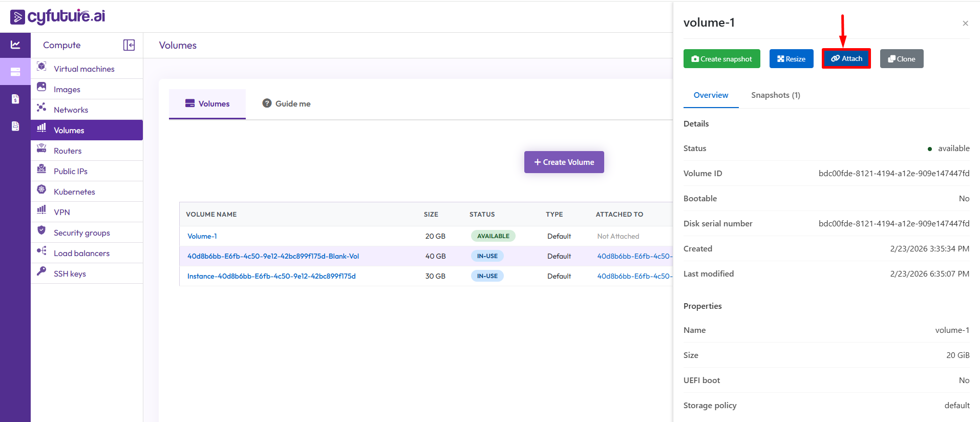The height and width of the screenshot is (422, 980).
Task: Open the Load balancers page
Action: [x=81, y=253]
